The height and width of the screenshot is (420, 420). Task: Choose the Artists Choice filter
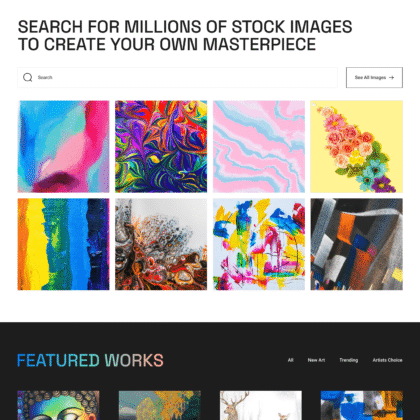coord(387,360)
